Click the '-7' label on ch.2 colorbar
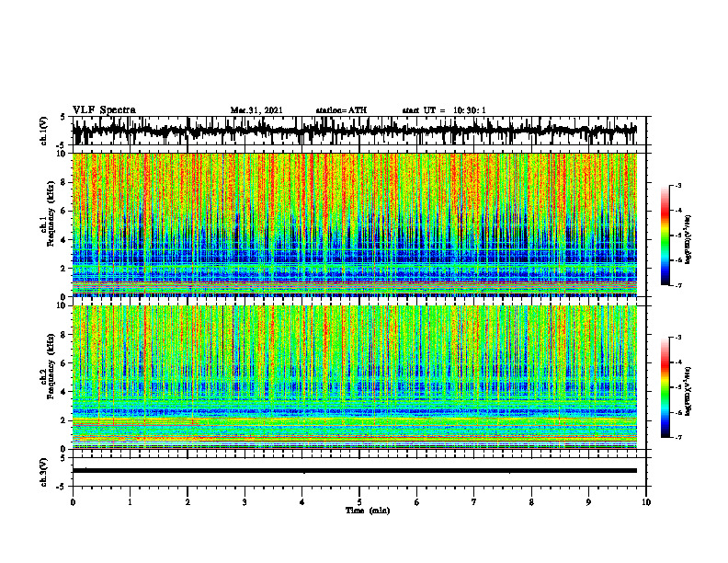Image resolution: width=728 pixels, height=563 pixels. click(x=678, y=437)
